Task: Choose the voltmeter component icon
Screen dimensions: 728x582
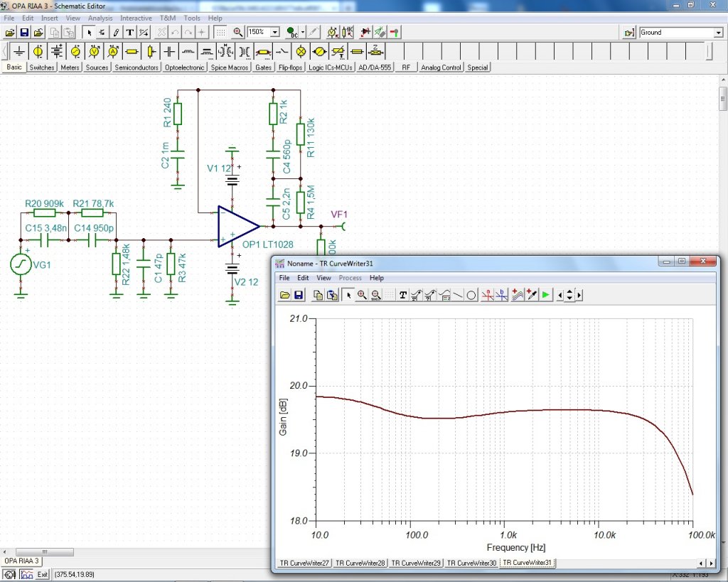Action: [95, 52]
